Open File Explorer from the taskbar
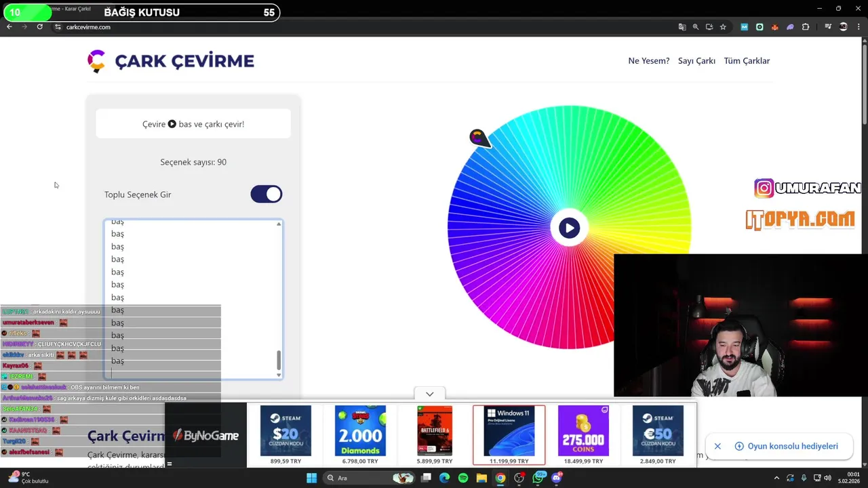The width and height of the screenshot is (868, 488). [x=481, y=478]
